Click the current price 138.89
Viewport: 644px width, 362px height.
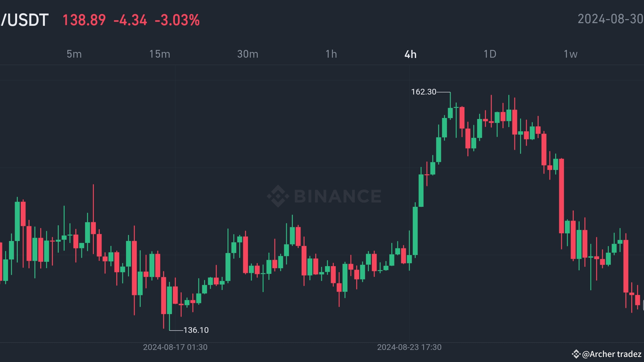tap(84, 20)
